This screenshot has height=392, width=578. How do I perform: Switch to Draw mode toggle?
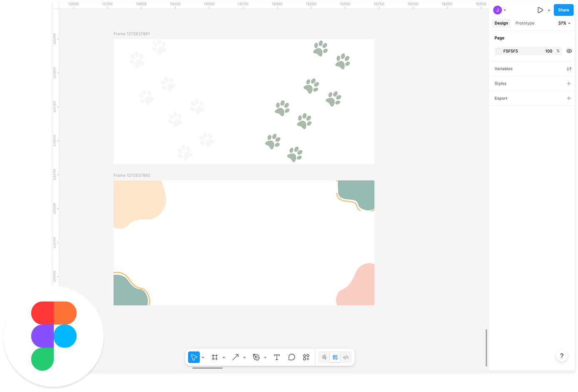pyautogui.click(x=324, y=357)
